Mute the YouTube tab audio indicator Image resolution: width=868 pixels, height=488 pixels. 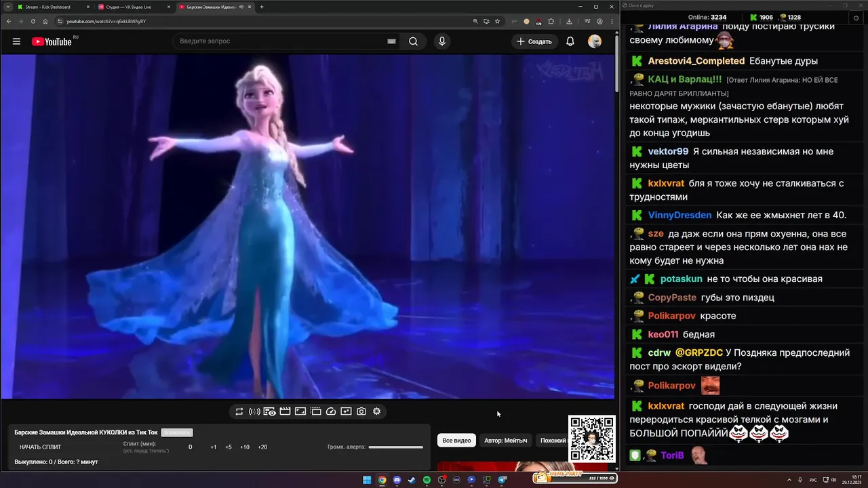(x=242, y=7)
